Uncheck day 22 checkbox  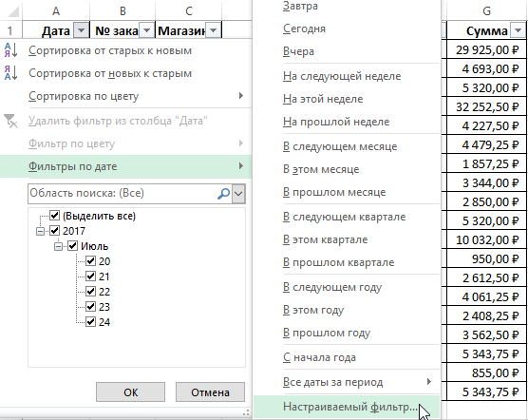click(90, 292)
